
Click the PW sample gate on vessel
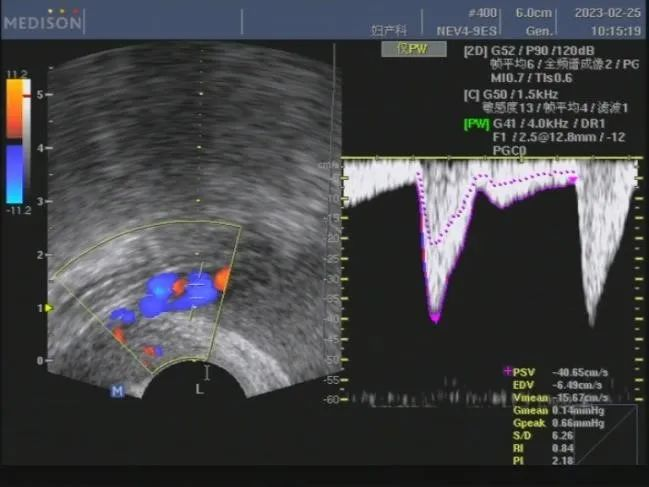coord(200,286)
